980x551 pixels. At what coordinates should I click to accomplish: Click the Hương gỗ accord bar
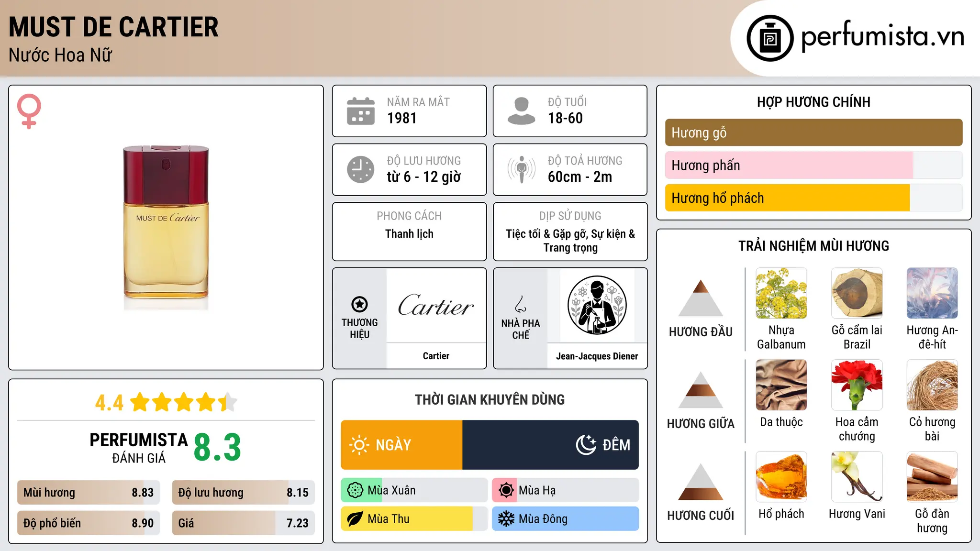pos(813,132)
